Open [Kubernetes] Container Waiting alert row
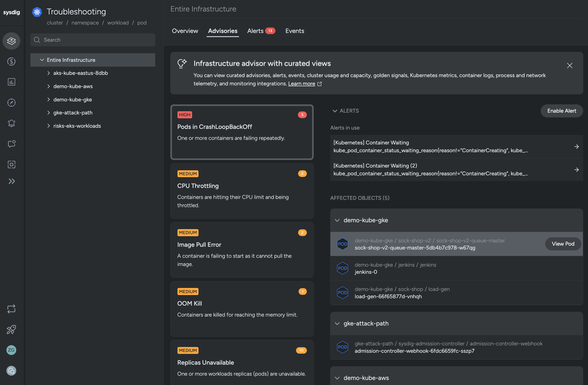Image resolution: width=588 pixels, height=385 pixels. click(457, 147)
